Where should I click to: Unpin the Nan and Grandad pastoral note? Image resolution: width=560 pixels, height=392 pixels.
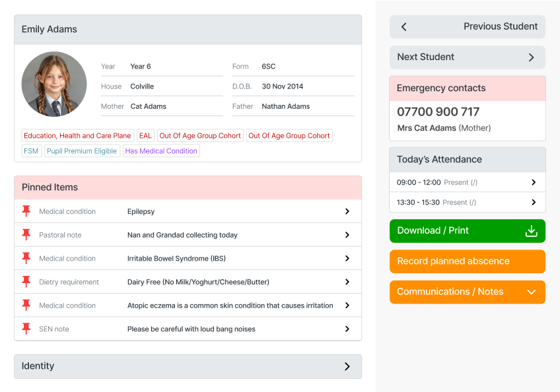(26, 235)
